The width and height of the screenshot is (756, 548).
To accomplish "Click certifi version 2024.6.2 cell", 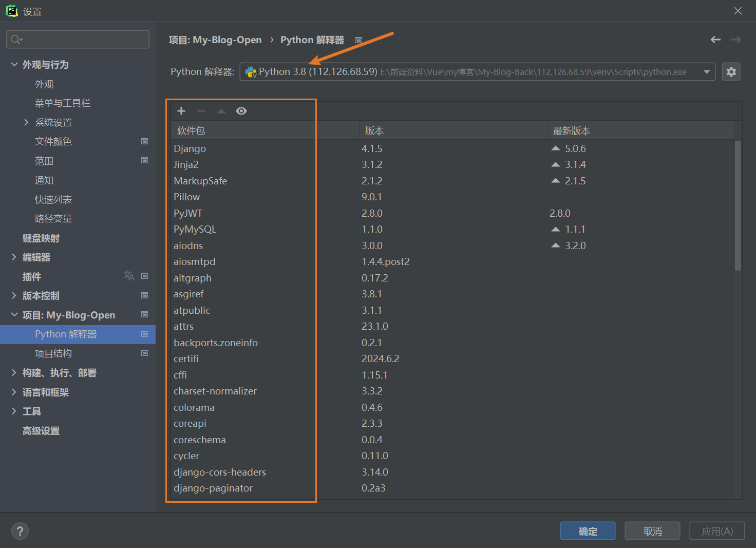I will pyautogui.click(x=381, y=358).
